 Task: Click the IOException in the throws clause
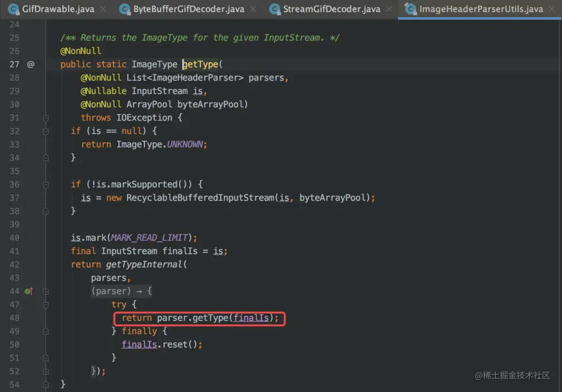(144, 117)
